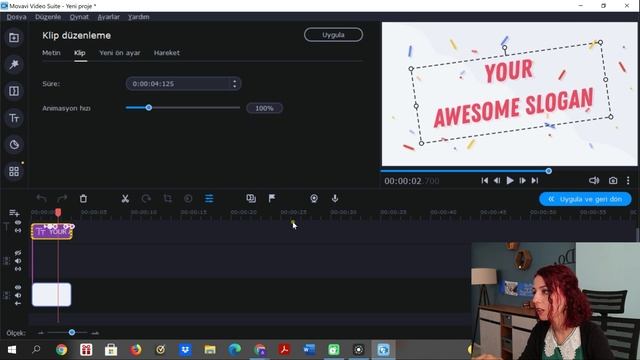The height and width of the screenshot is (360, 640).
Task: Select the YOUR title clip on timeline
Action: [x=52, y=231]
